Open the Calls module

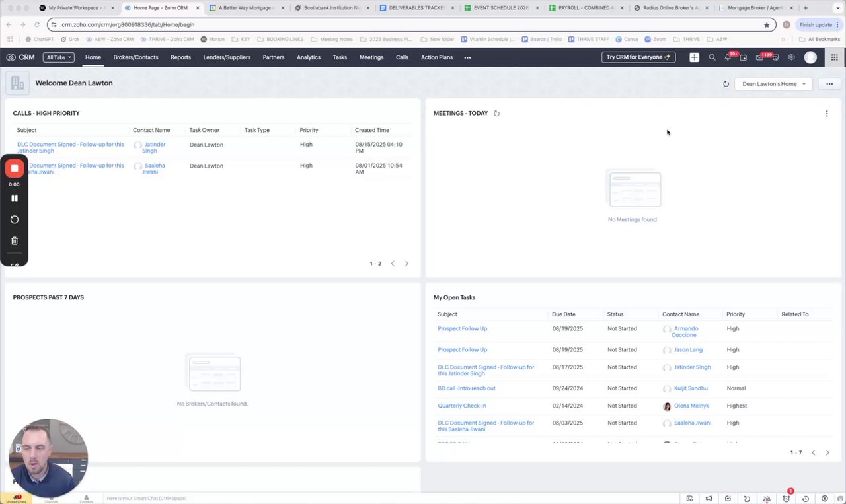(x=402, y=57)
